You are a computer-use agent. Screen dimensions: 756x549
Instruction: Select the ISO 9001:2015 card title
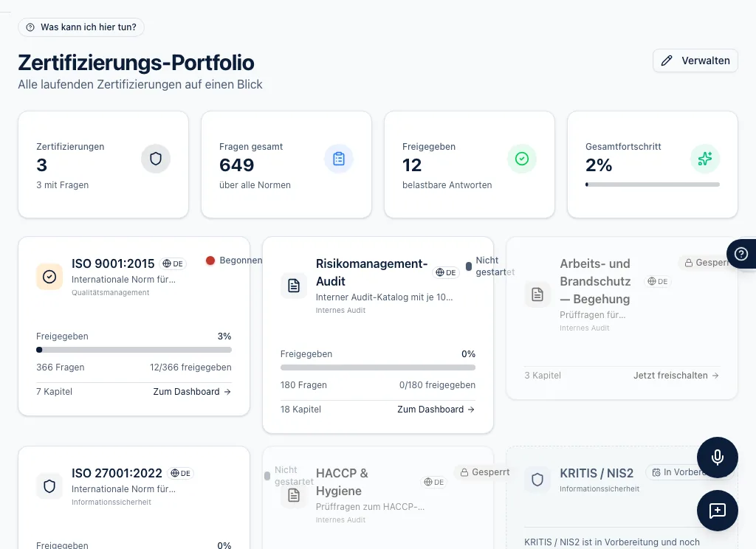(113, 263)
